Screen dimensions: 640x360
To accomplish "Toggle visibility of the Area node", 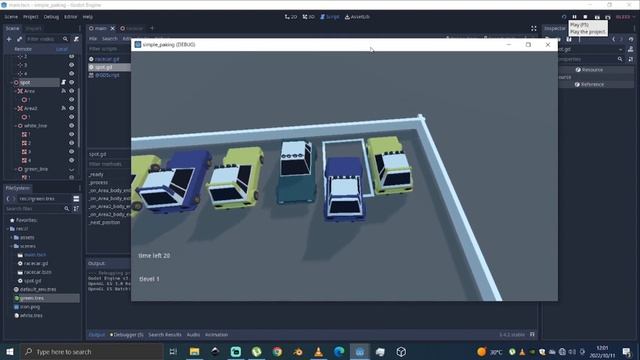I will pos(71,91).
